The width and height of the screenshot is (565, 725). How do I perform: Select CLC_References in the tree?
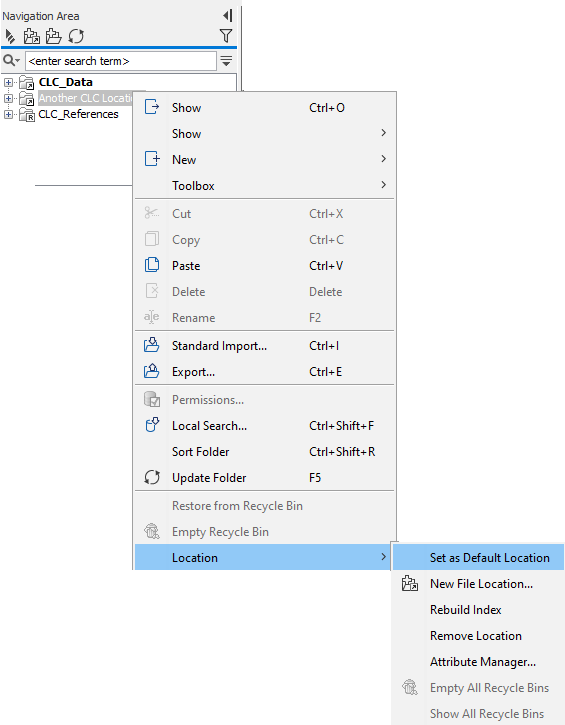(78, 114)
